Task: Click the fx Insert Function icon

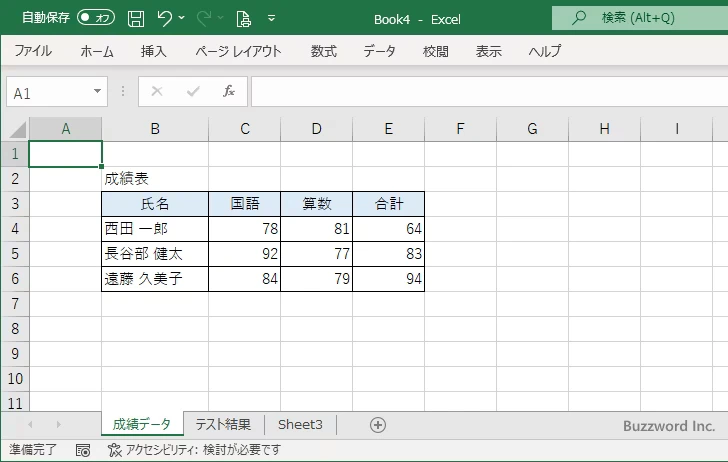Action: point(228,92)
